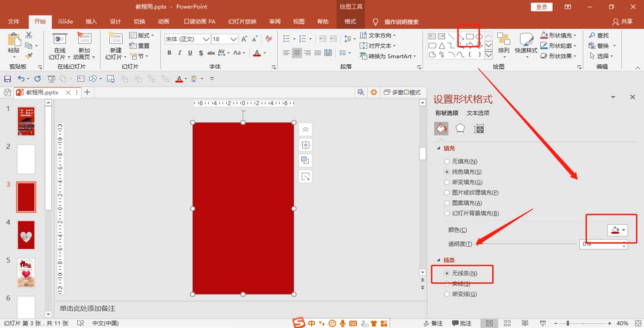Open the 插入 ribbon tab

point(91,21)
